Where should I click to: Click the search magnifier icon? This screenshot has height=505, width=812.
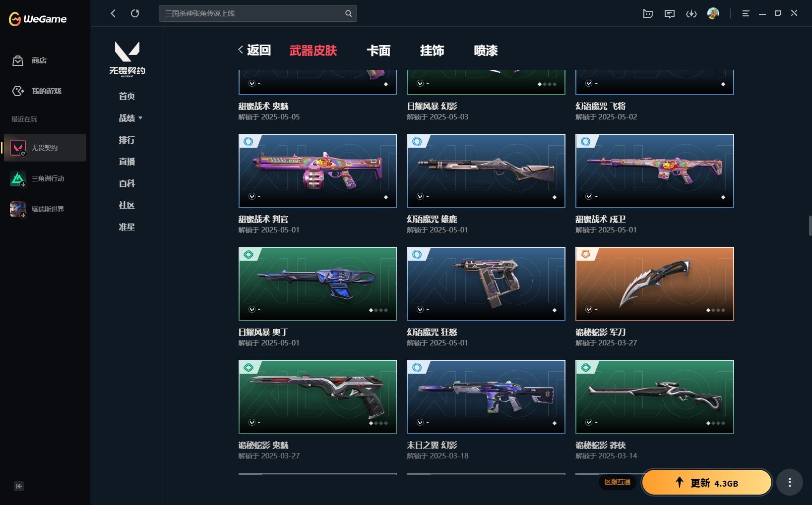tap(348, 13)
